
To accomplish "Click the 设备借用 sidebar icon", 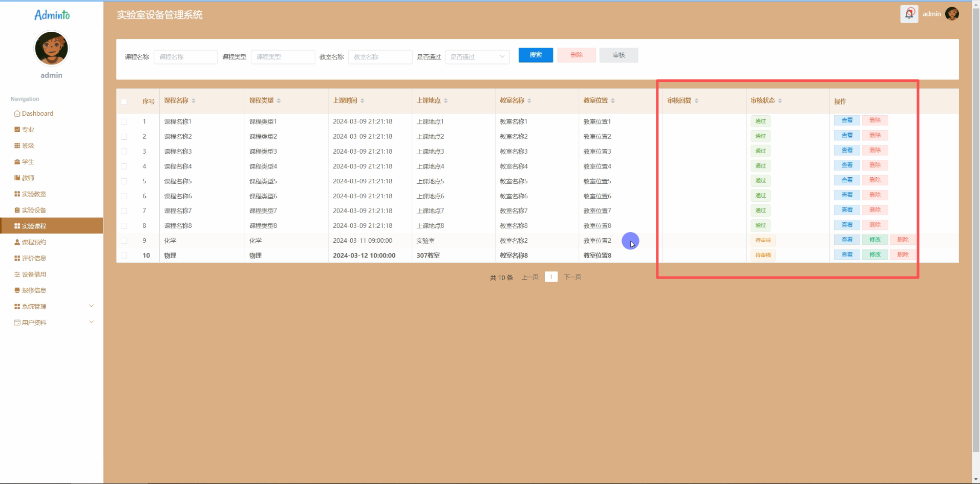I will (17, 275).
